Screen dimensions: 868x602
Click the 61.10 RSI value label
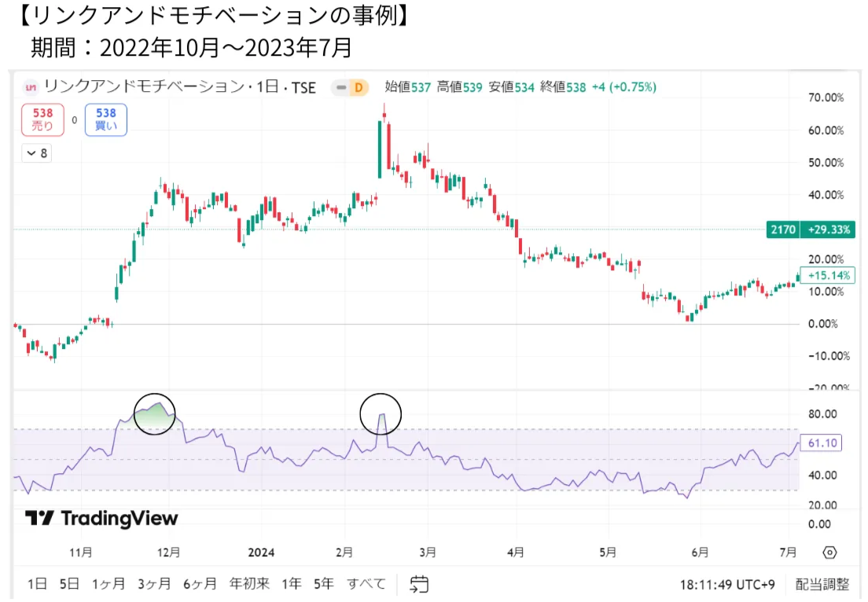pos(820,443)
